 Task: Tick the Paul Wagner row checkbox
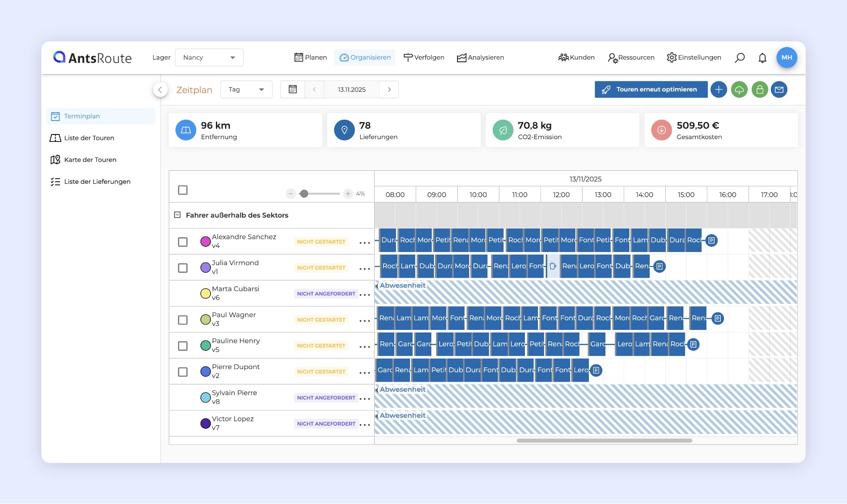tap(183, 320)
